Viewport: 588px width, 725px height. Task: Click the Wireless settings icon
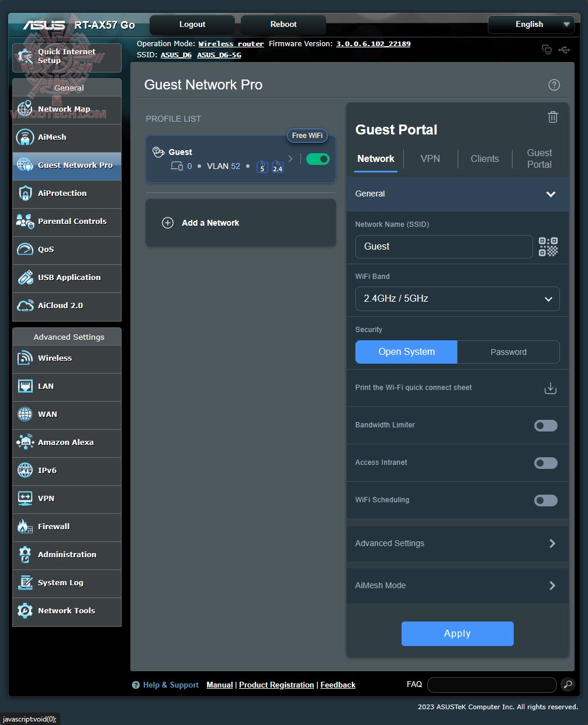pos(25,358)
